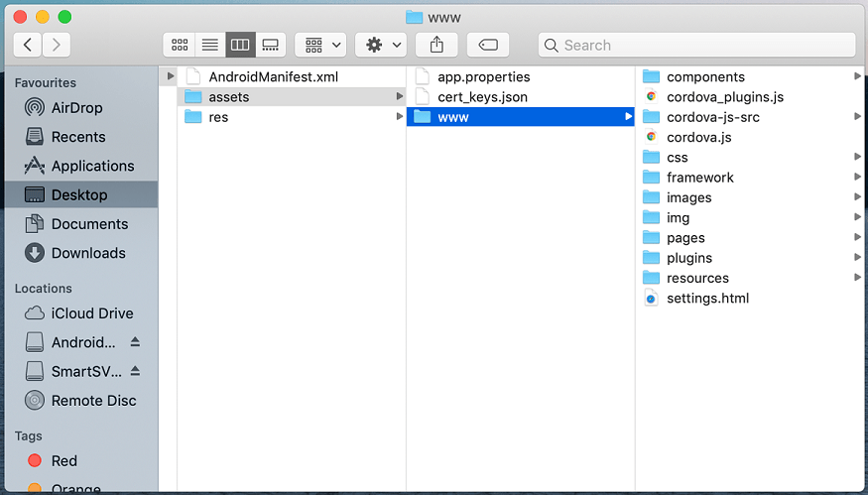The width and height of the screenshot is (868, 495).
Task: Open the plugins folder
Action: 752,258
